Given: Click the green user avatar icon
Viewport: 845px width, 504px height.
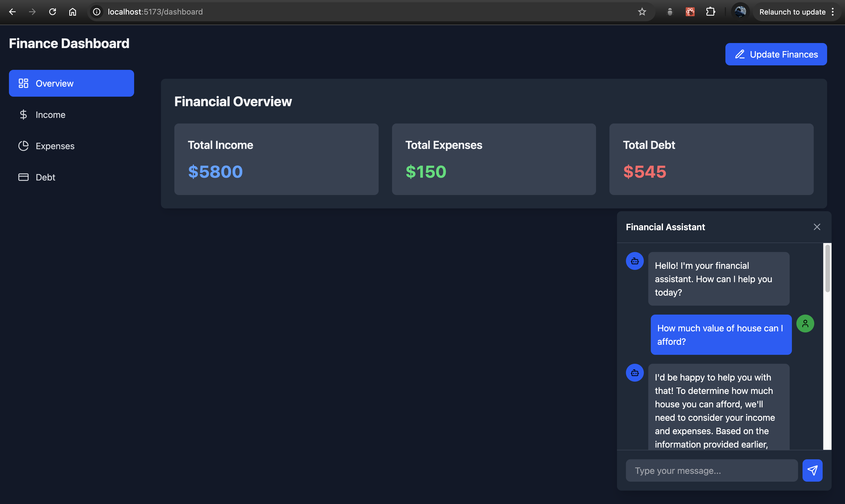Looking at the screenshot, I should pyautogui.click(x=805, y=323).
